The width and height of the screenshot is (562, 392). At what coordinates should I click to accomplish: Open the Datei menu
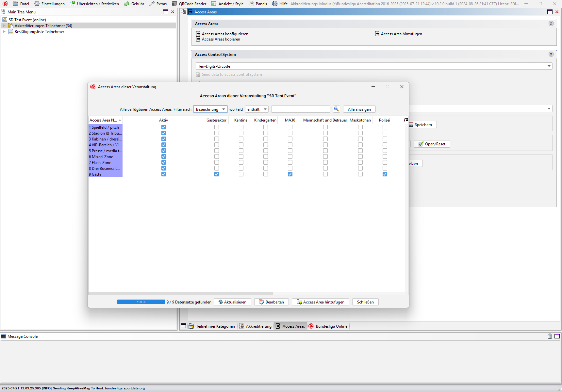21,4
